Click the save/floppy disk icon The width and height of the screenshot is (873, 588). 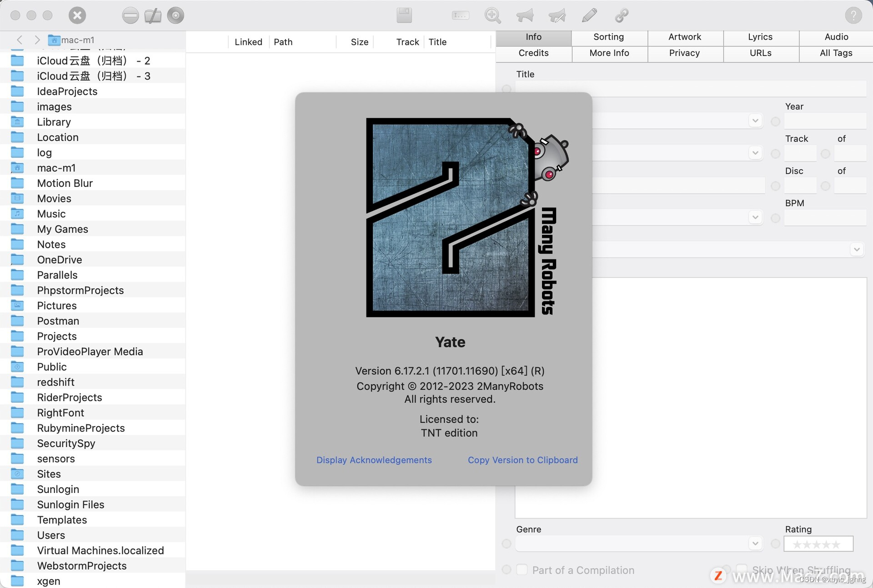tap(405, 15)
